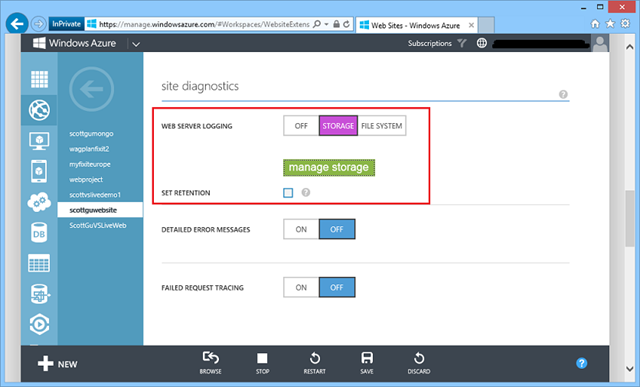Open the blue help button at bottom right
The width and height of the screenshot is (640, 387).
point(582,363)
